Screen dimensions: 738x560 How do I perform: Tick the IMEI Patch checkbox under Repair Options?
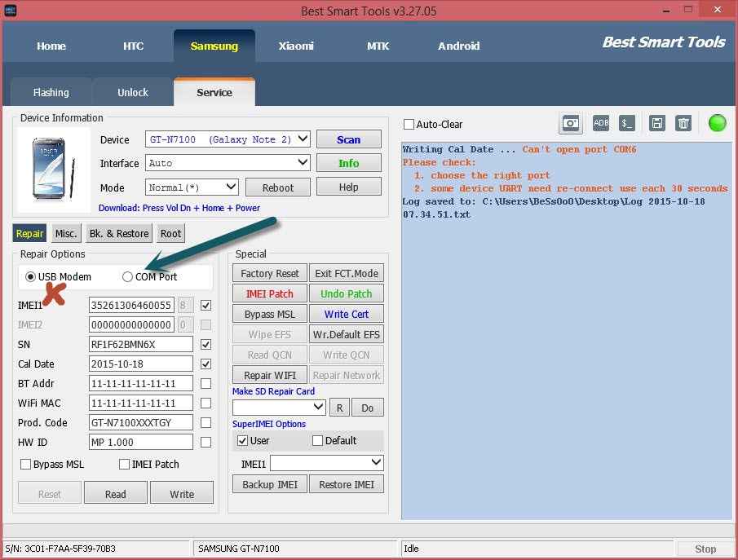point(124,465)
